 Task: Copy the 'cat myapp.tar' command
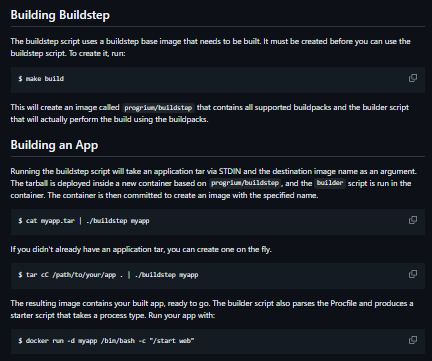click(x=413, y=220)
